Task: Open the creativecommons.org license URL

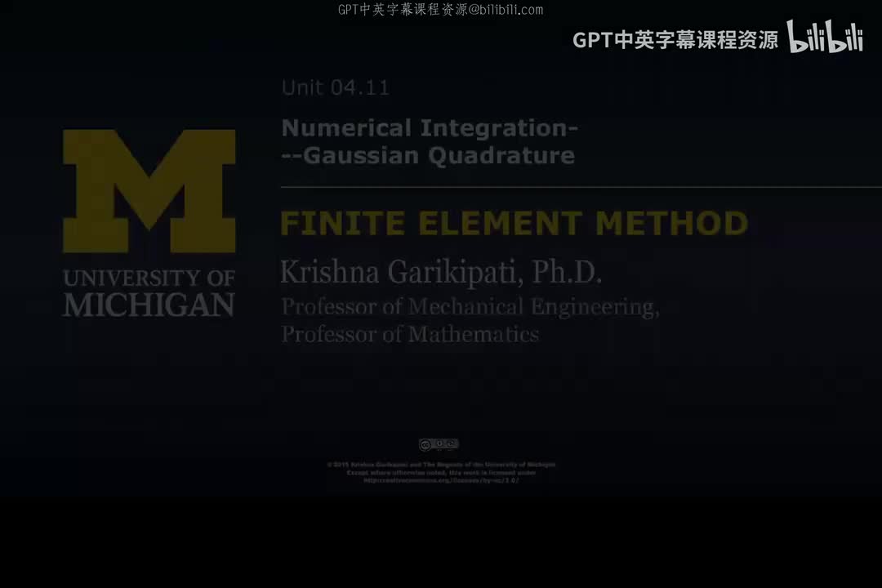Action: [x=441, y=480]
